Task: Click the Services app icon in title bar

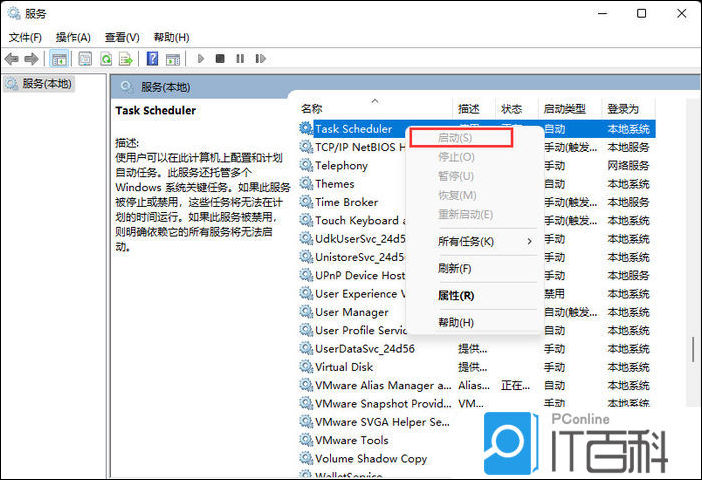Action: 14,13
